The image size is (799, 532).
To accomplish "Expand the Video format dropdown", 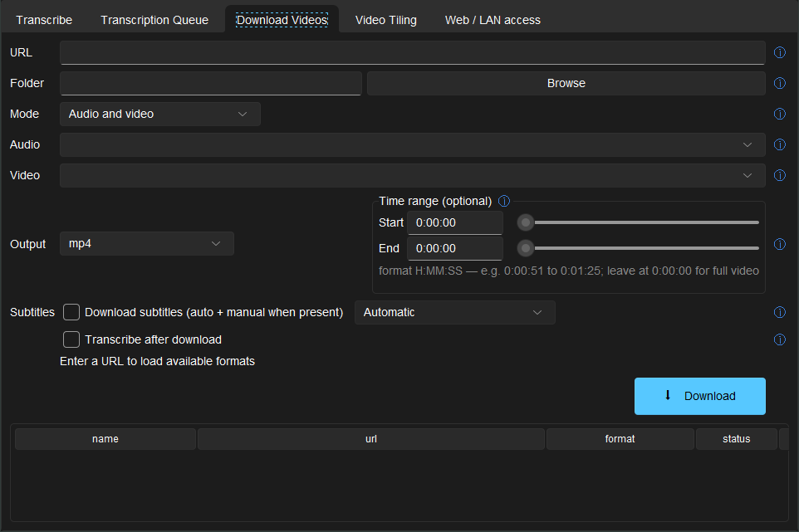I will 412,175.
